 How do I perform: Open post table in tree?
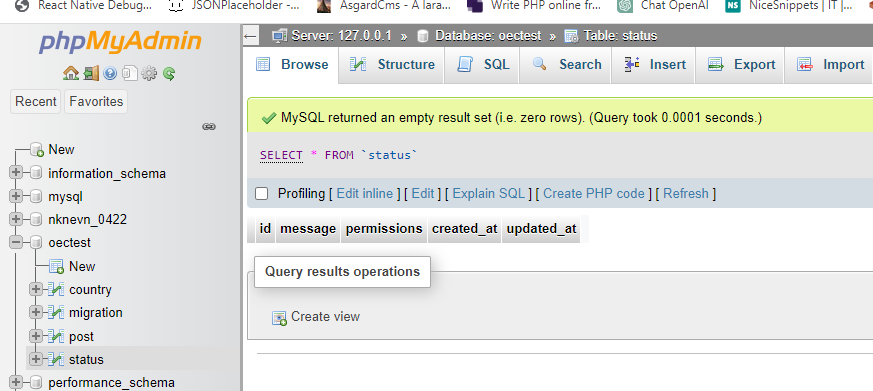(x=81, y=336)
